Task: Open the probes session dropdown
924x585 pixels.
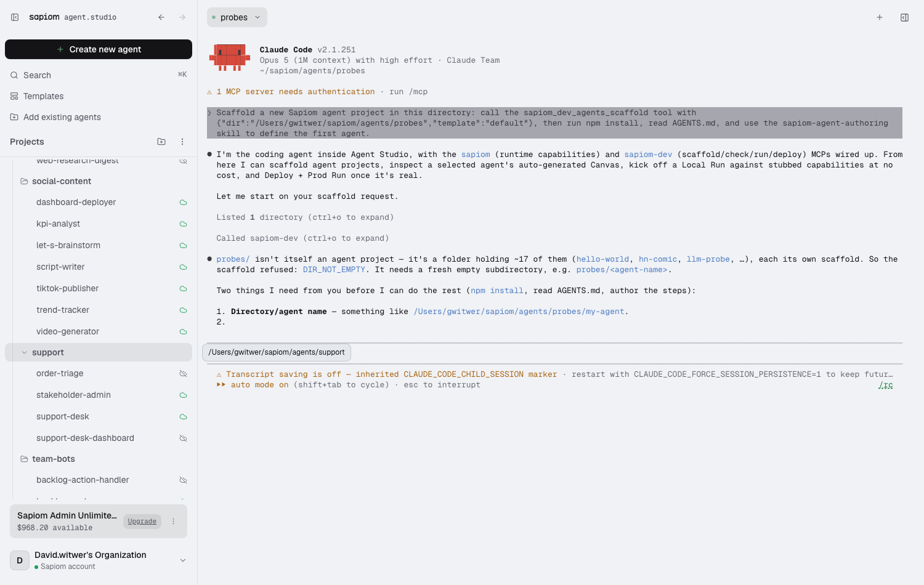Action: [x=237, y=17]
